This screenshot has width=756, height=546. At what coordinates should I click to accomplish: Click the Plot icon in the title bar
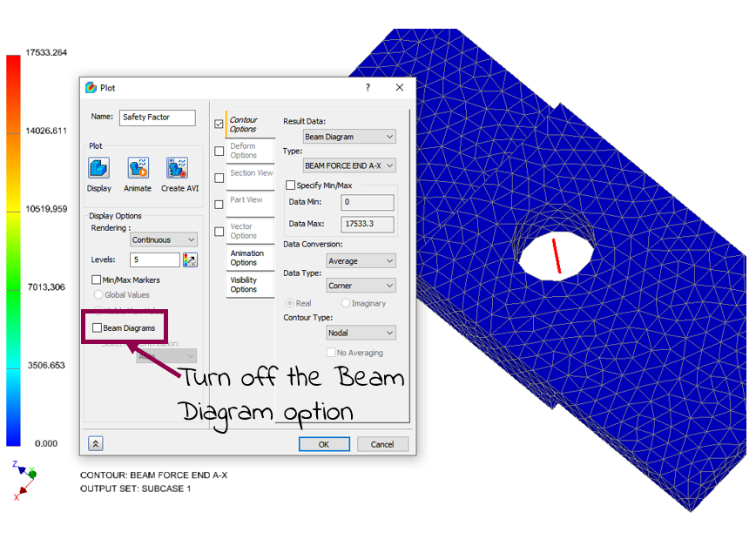(90, 87)
